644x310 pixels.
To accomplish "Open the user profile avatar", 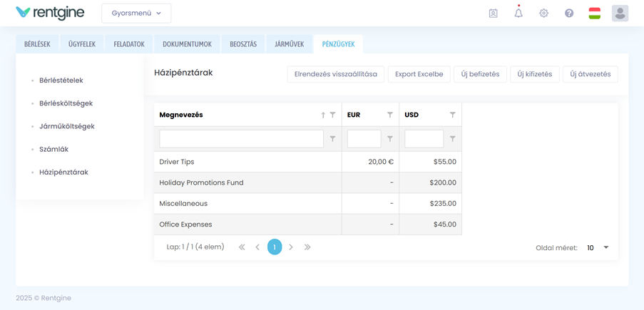I will [x=620, y=13].
